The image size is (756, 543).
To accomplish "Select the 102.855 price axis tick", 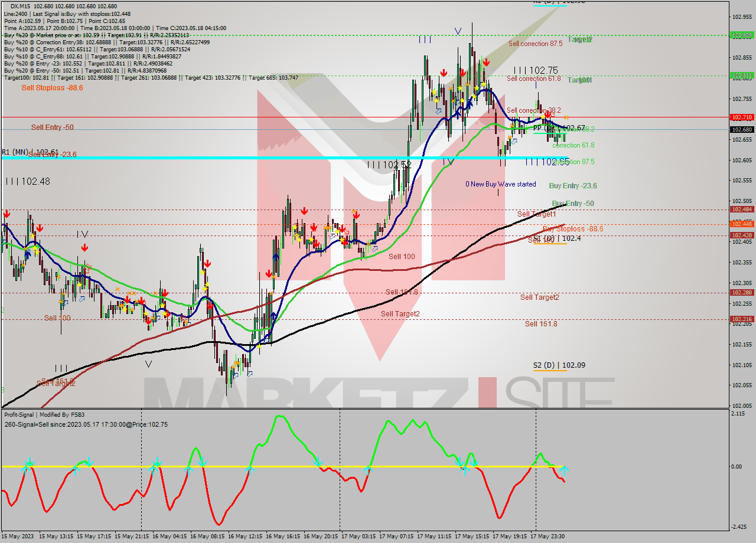I will pyautogui.click(x=742, y=58).
